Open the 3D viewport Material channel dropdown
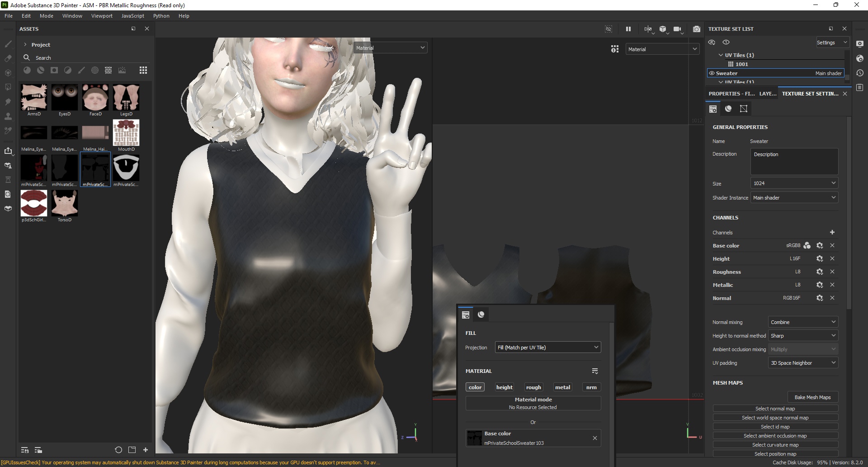The height and width of the screenshot is (467, 868). (x=390, y=48)
